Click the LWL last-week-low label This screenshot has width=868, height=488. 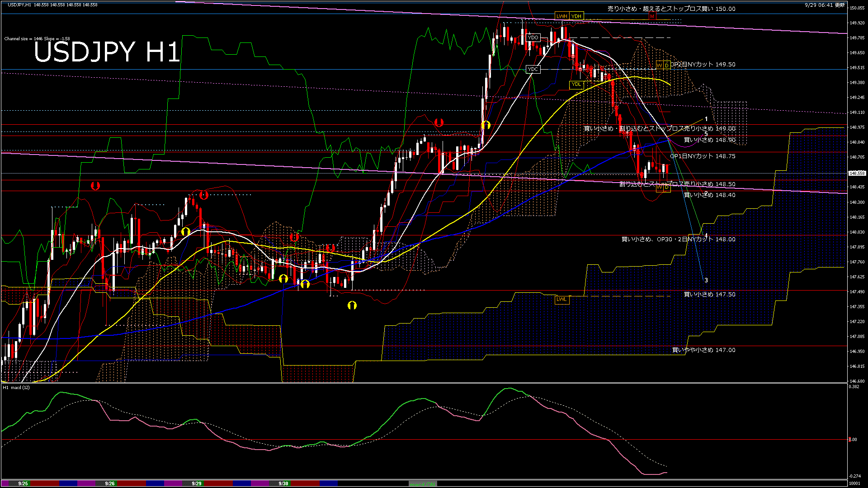[x=561, y=299]
